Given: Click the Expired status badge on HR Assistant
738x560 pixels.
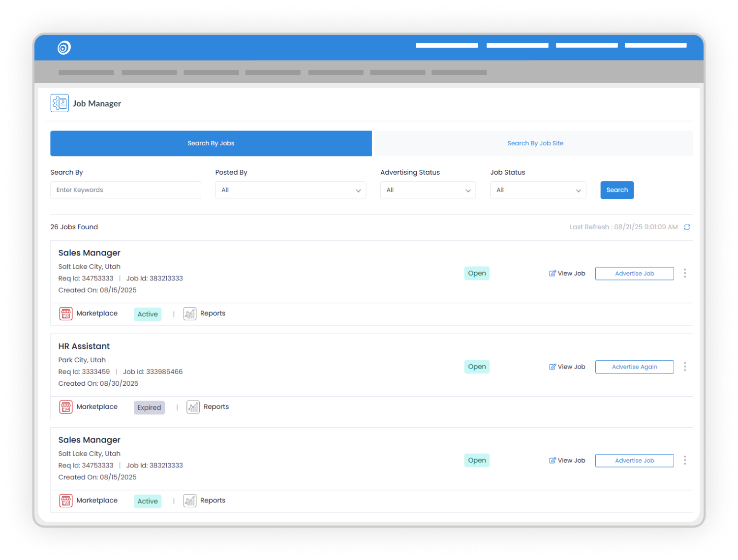Looking at the screenshot, I should tap(149, 407).
